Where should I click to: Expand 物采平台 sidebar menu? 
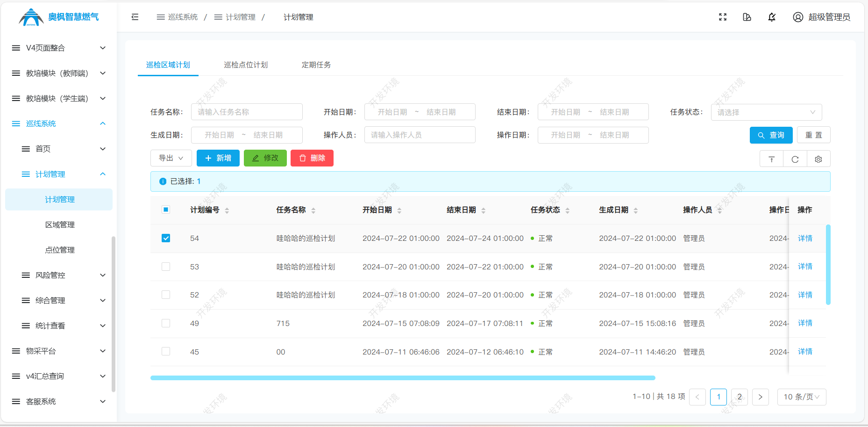58,351
